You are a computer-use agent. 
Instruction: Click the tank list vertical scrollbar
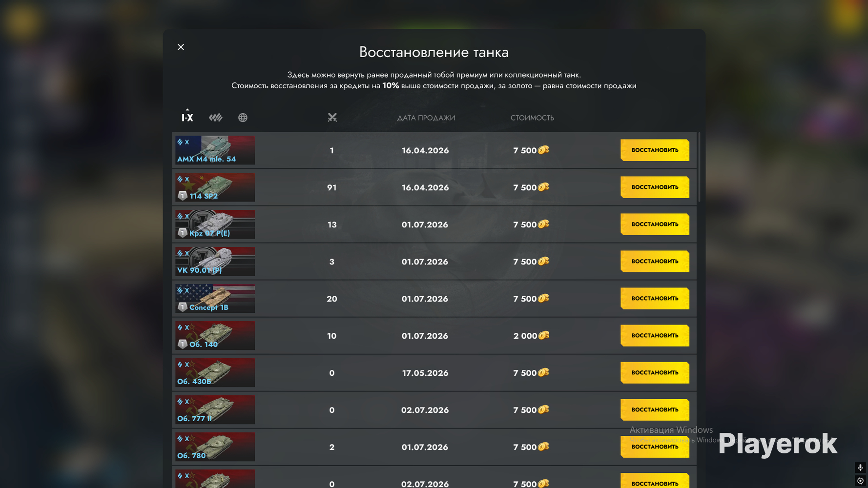click(x=699, y=167)
